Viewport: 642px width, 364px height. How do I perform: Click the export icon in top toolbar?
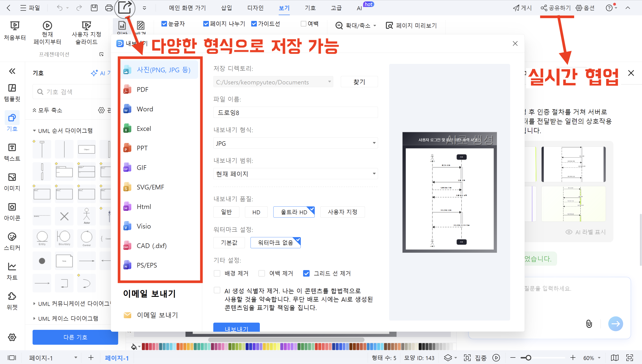pyautogui.click(x=124, y=7)
